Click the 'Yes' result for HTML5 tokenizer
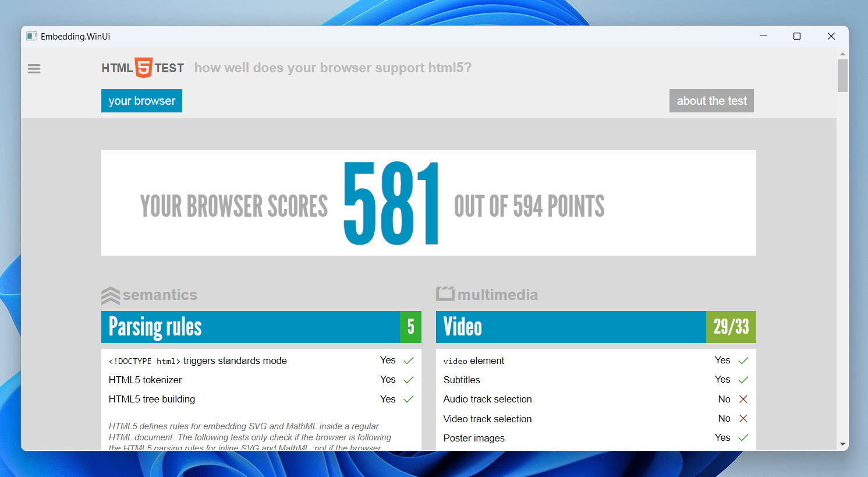 (388, 379)
